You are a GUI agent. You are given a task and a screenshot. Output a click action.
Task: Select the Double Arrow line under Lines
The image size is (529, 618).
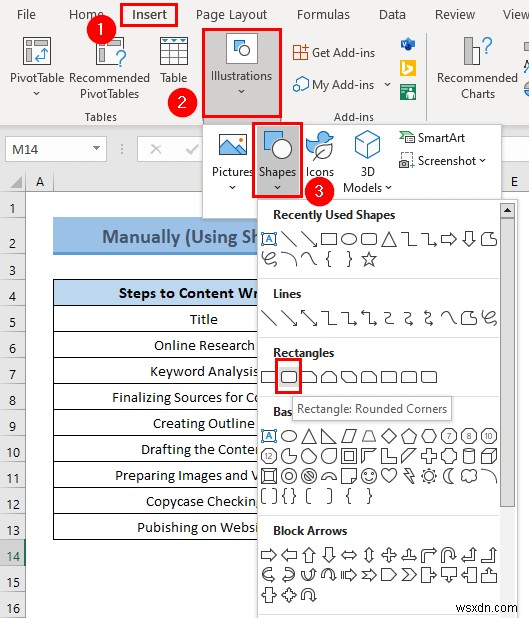309,318
